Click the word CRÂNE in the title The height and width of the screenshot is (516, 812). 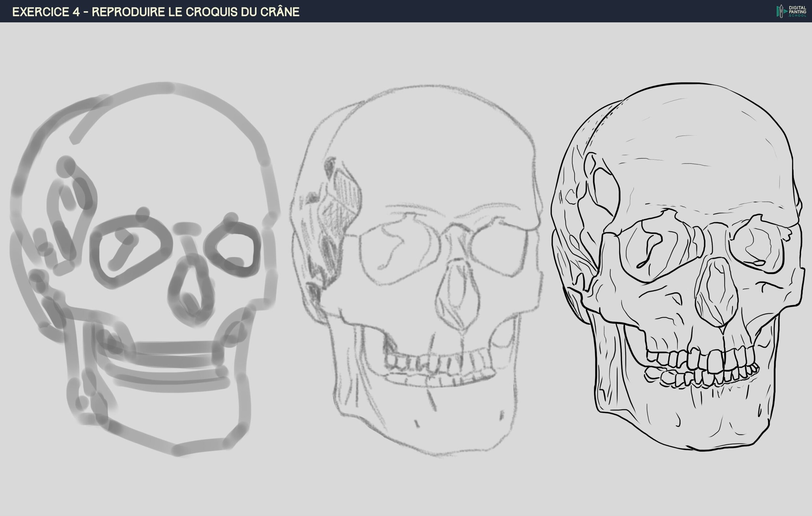click(280, 12)
